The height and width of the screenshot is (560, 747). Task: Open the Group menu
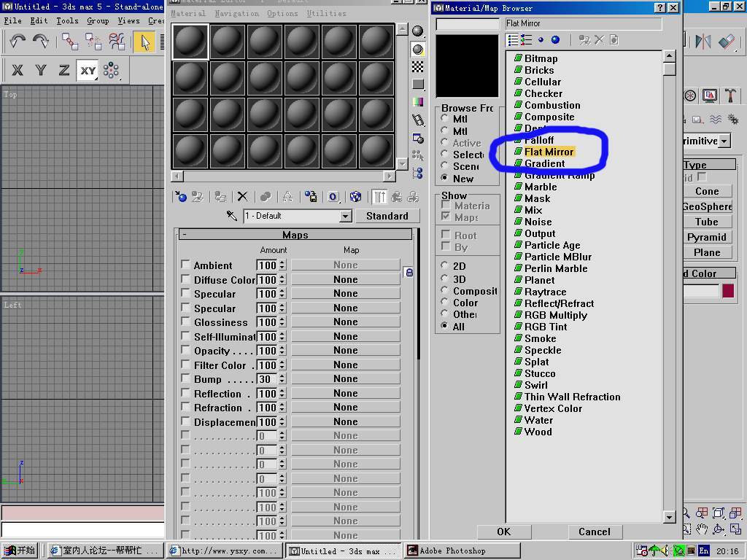point(98,20)
